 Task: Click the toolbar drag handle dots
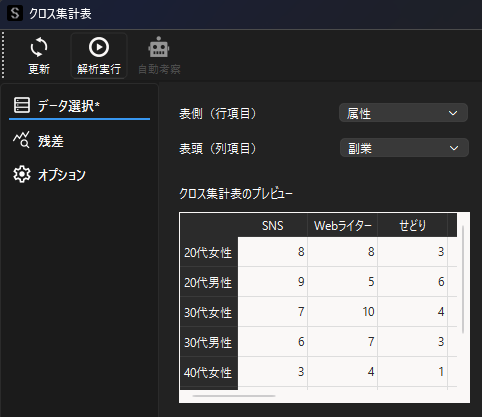pyautogui.click(x=3, y=55)
